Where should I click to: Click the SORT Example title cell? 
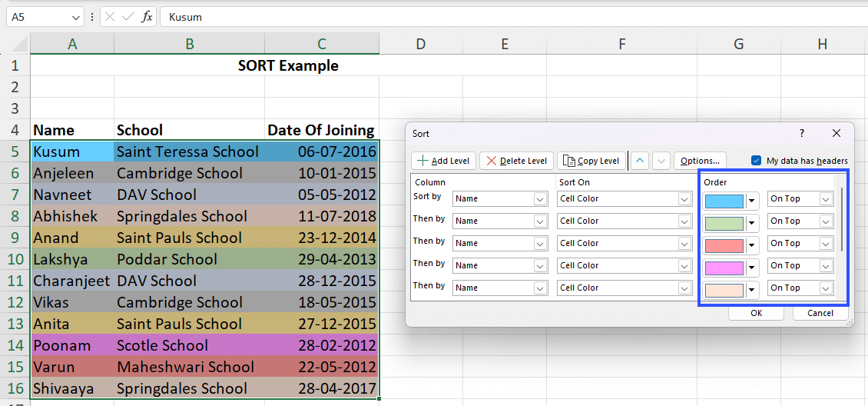[288, 65]
